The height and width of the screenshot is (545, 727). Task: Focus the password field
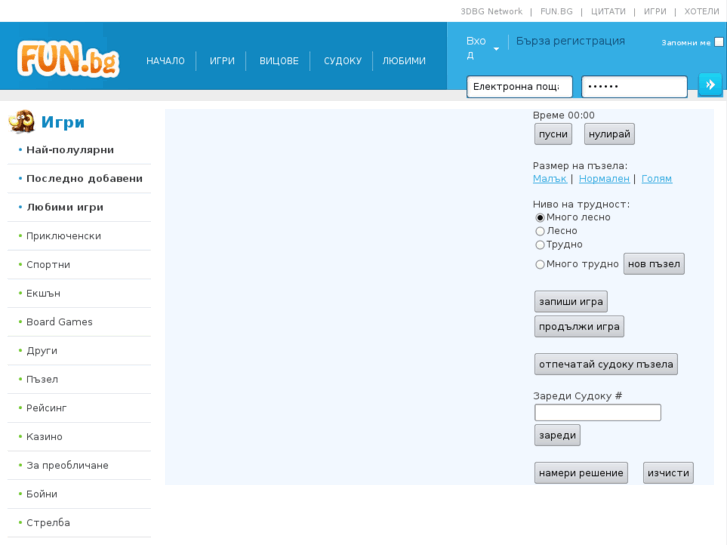634,87
